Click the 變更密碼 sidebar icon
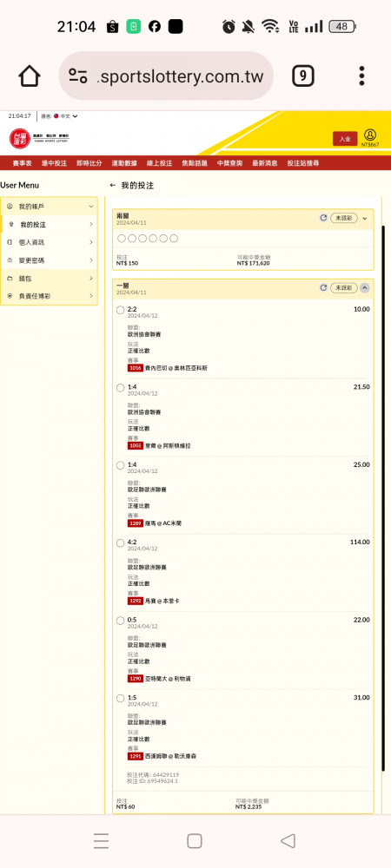 10,260
